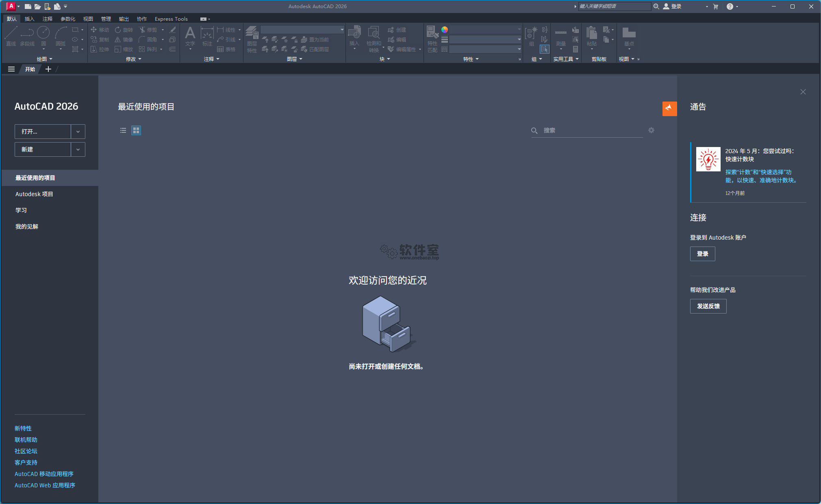Select the Line (直线) drawing tool
Image resolution: width=821 pixels, height=504 pixels.
[x=11, y=36]
